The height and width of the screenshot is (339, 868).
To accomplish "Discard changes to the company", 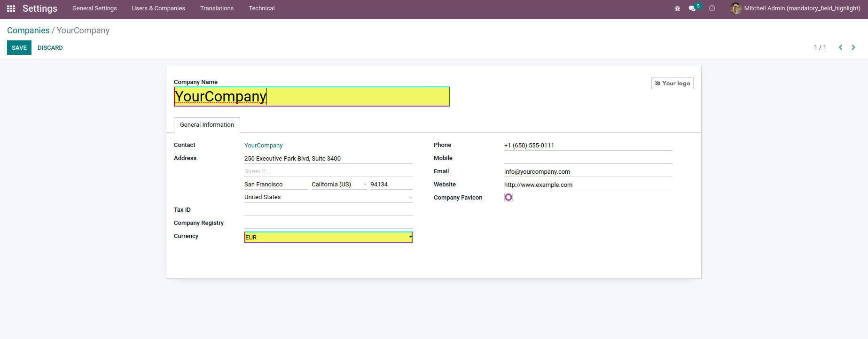I will 50,48.
